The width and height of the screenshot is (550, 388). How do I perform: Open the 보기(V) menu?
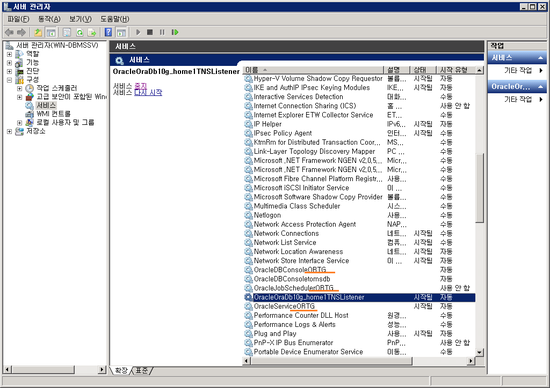(x=80, y=19)
